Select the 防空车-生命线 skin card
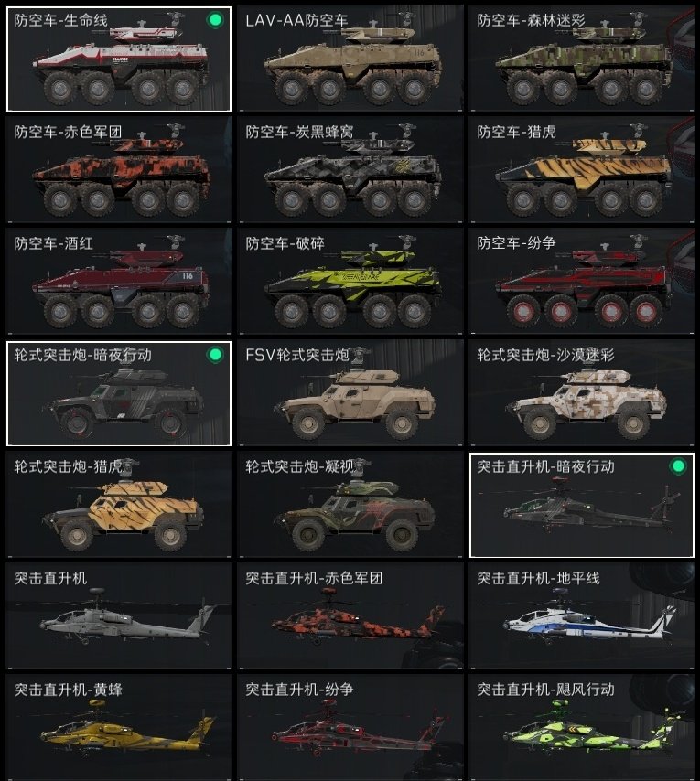The height and width of the screenshot is (781, 700). [x=119, y=59]
